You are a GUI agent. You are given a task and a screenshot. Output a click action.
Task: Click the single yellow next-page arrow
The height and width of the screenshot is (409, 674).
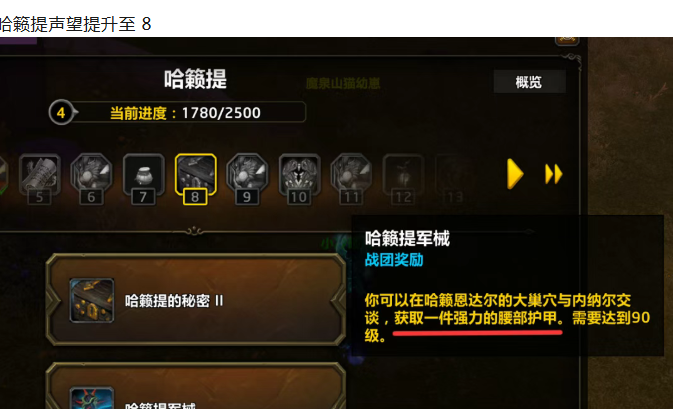tap(515, 174)
